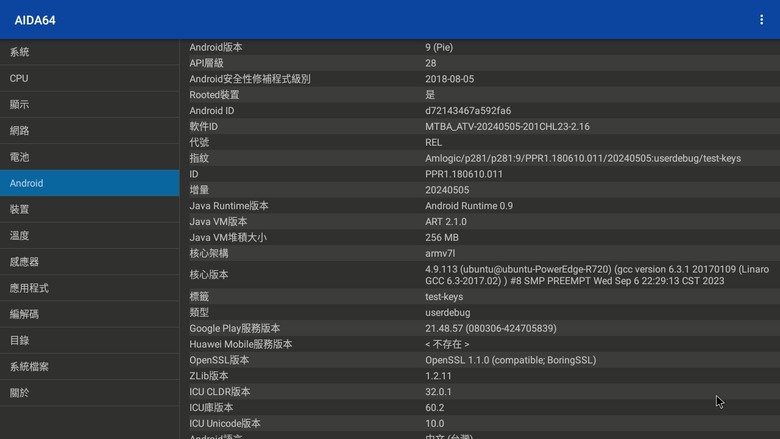The height and width of the screenshot is (439, 780).
Task: Click the ZLib value 1.2.11
Action: [x=438, y=376]
